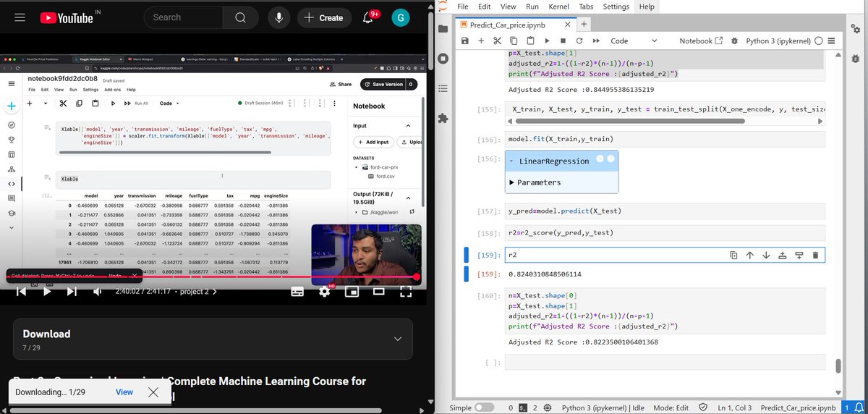
Task: Click the YouTube search input field
Action: (184, 17)
